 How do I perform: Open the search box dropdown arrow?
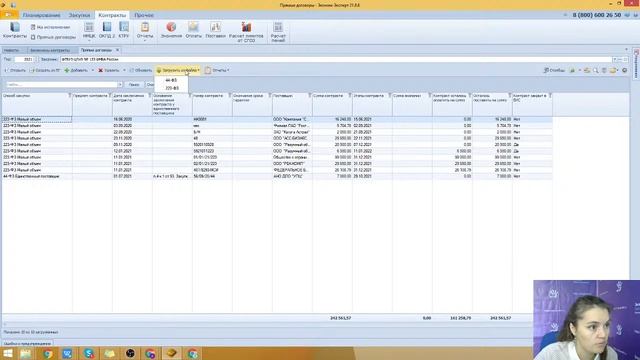click(120, 84)
